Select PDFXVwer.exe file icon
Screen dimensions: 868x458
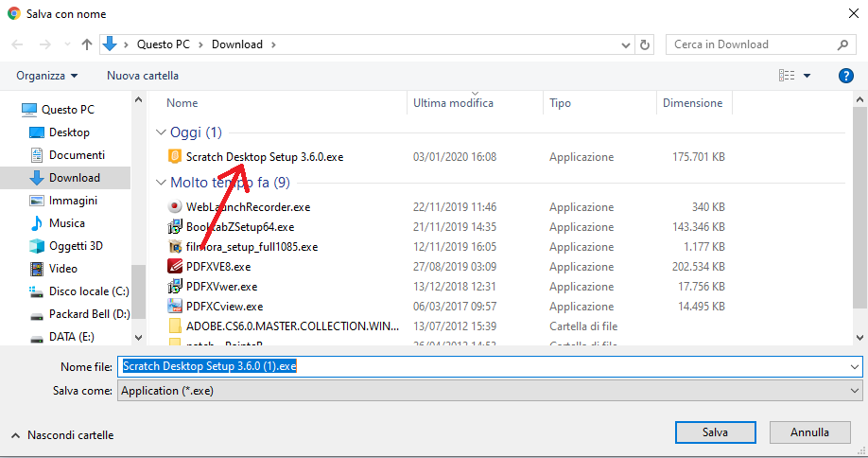[x=174, y=287]
